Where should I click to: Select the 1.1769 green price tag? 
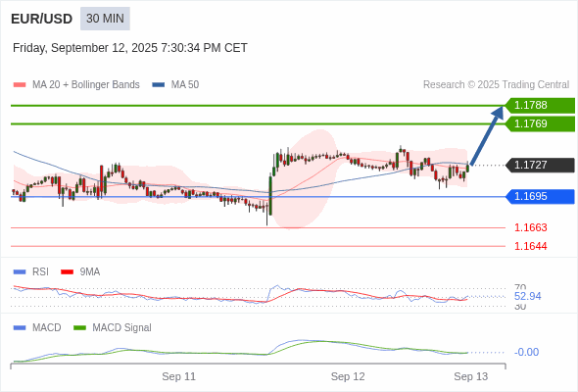click(540, 123)
